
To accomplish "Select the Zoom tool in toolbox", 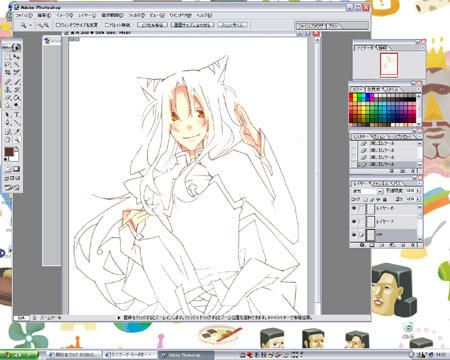I will [x=17, y=140].
